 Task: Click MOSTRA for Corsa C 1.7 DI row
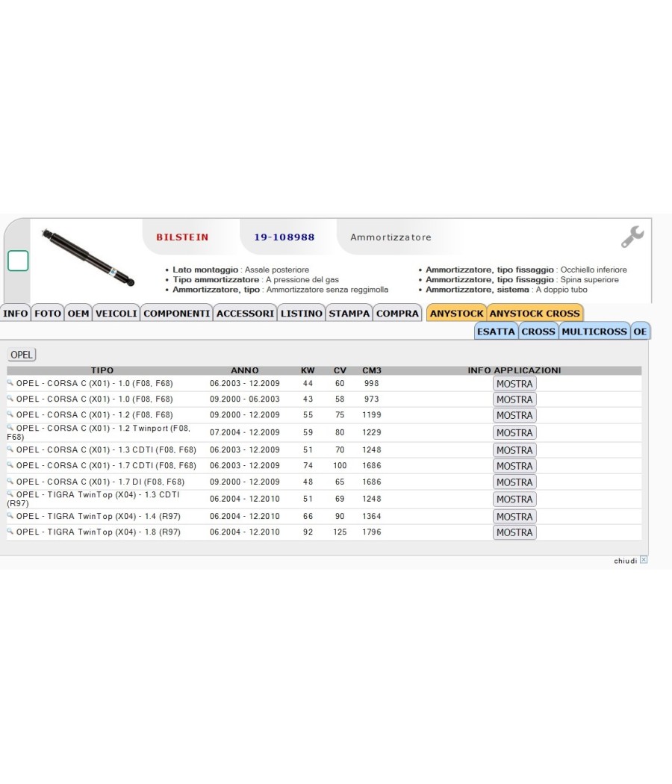514,482
